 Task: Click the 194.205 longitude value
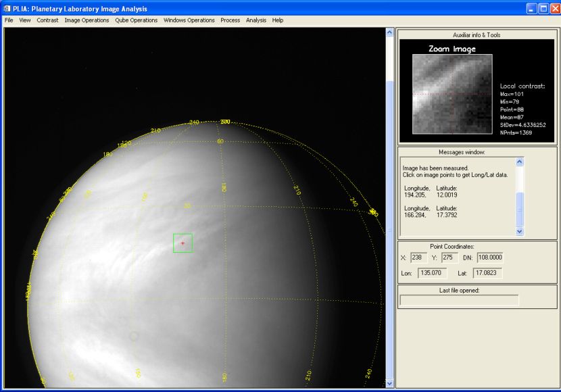click(415, 195)
